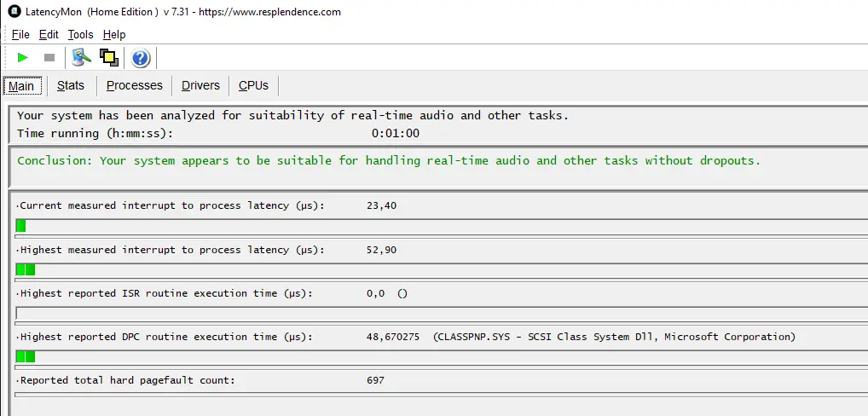Click the CLASSPNP.SYS driver description text
This screenshot has height=416, width=868.
(x=615, y=337)
